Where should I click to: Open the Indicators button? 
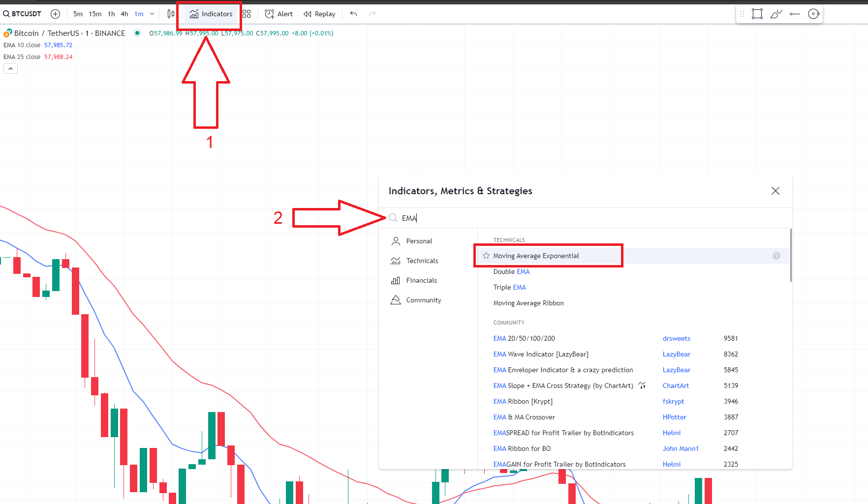coord(211,14)
